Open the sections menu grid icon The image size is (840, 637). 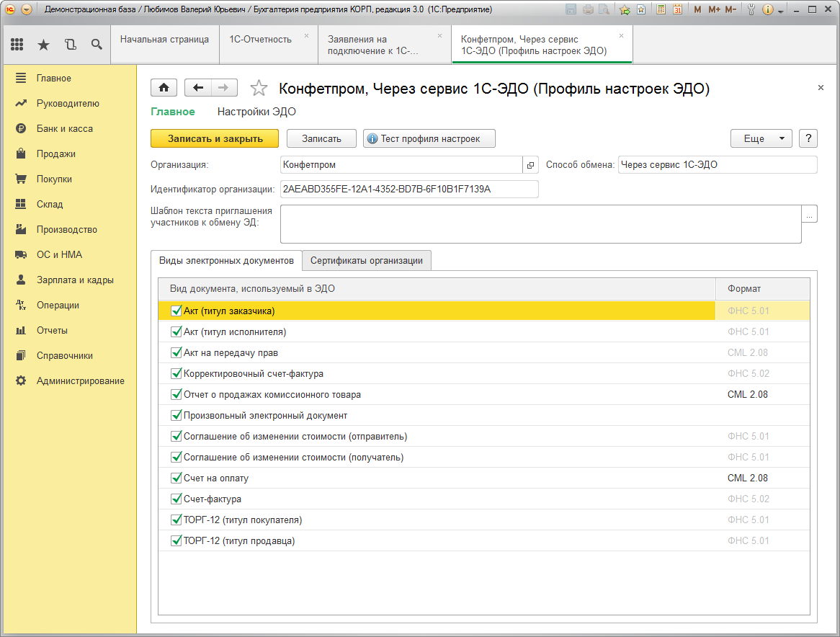pyautogui.click(x=17, y=45)
